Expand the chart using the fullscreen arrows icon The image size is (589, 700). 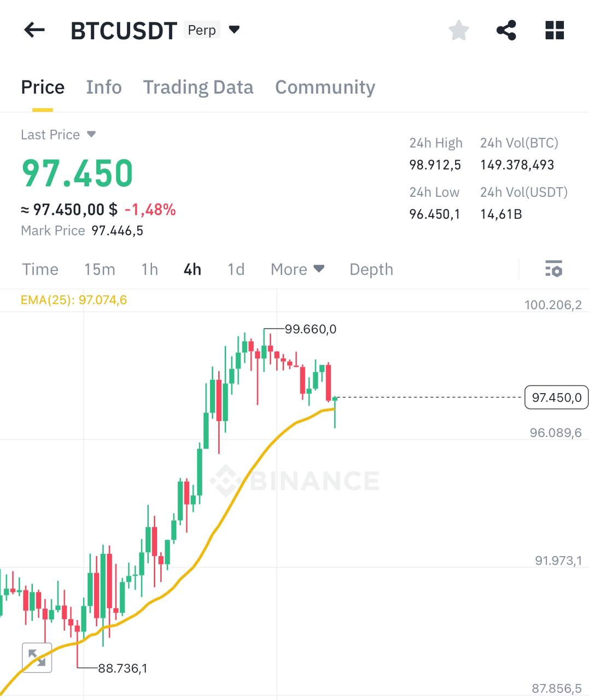(37, 657)
